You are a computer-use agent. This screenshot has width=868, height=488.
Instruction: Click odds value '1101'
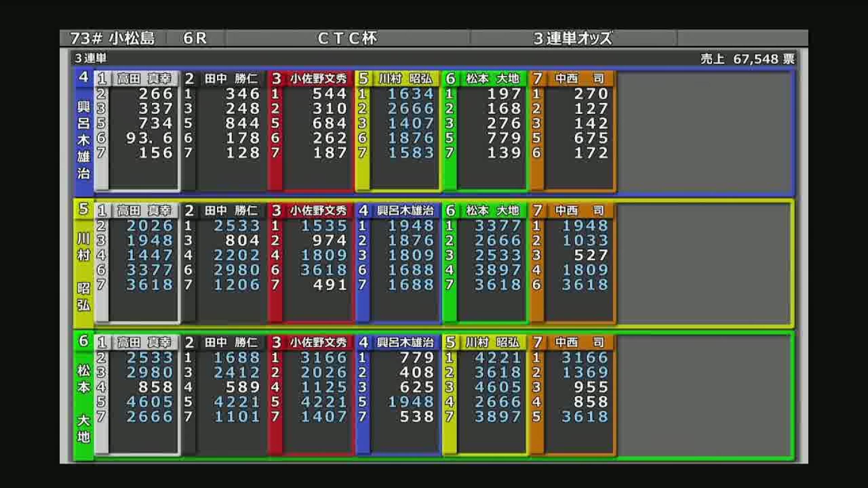[237, 417]
